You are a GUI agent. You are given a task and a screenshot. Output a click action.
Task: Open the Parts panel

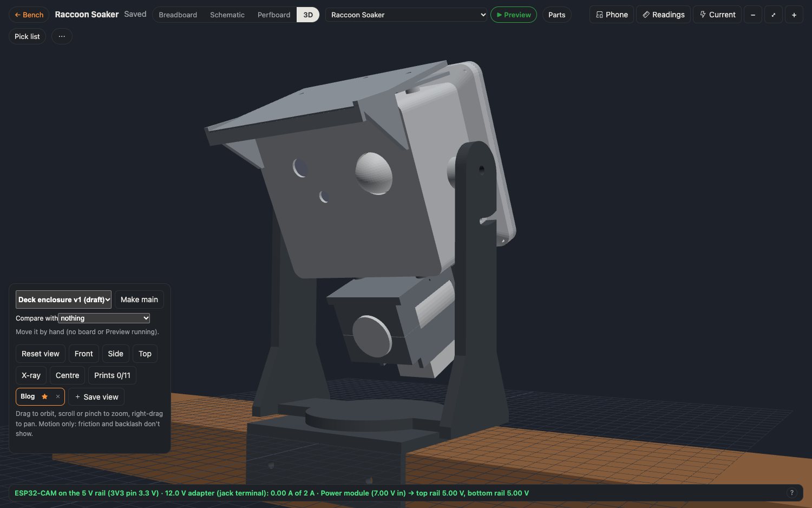(x=556, y=15)
